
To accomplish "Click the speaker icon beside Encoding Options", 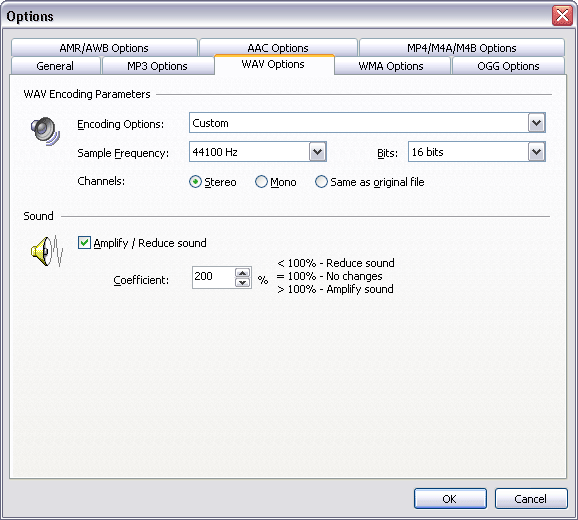I will 45,131.
